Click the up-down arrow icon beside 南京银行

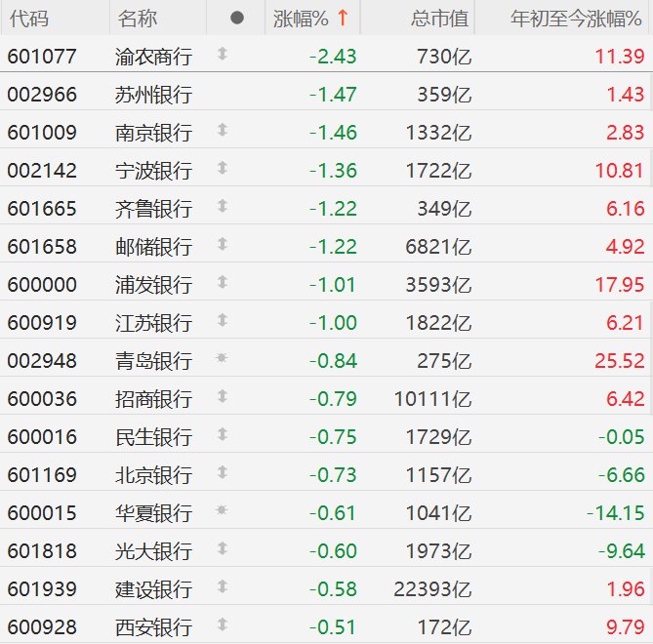[223, 131]
